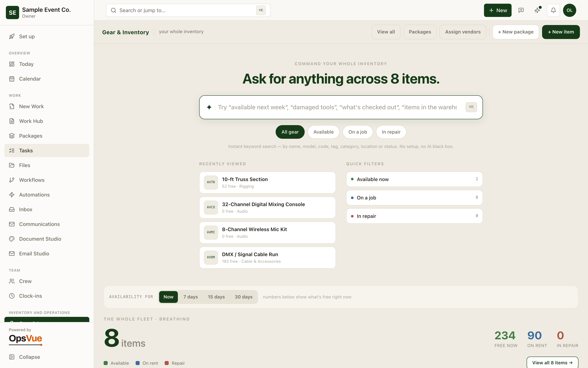Click the Crew people icon
The height and width of the screenshot is (368, 588).
pyautogui.click(x=12, y=281)
